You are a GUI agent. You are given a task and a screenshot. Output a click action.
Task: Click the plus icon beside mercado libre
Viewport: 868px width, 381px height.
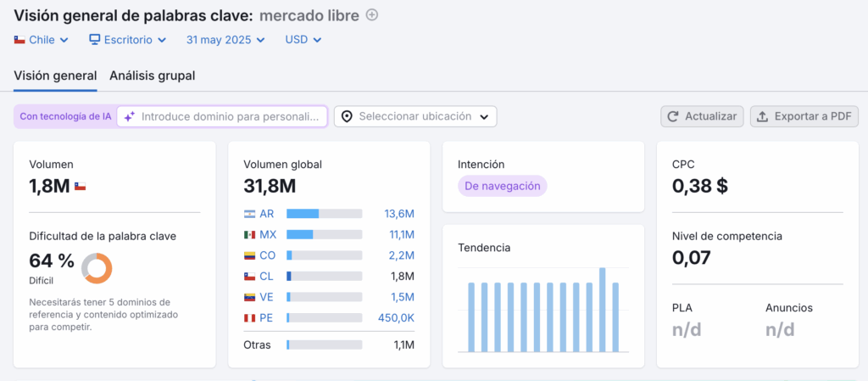[373, 15]
